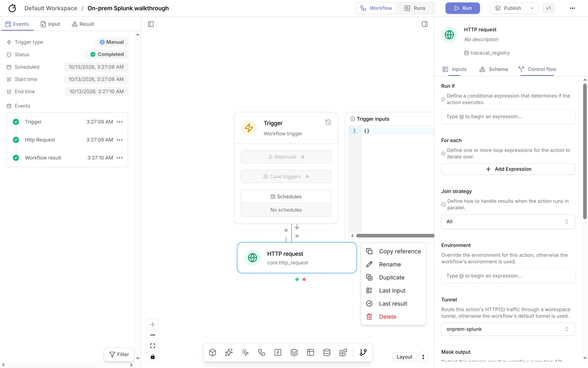Choose Delete in the context menu

point(393,317)
